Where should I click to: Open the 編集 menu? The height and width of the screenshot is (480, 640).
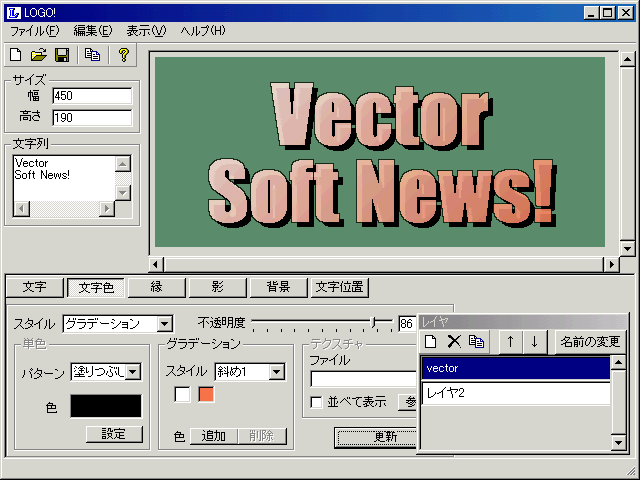click(93, 31)
